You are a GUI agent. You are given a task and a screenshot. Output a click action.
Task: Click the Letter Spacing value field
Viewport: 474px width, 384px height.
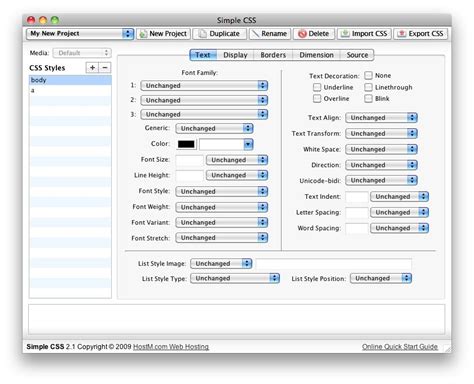click(x=357, y=212)
